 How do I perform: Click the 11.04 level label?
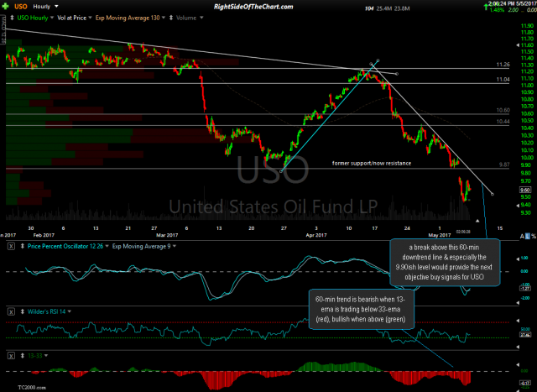point(503,80)
